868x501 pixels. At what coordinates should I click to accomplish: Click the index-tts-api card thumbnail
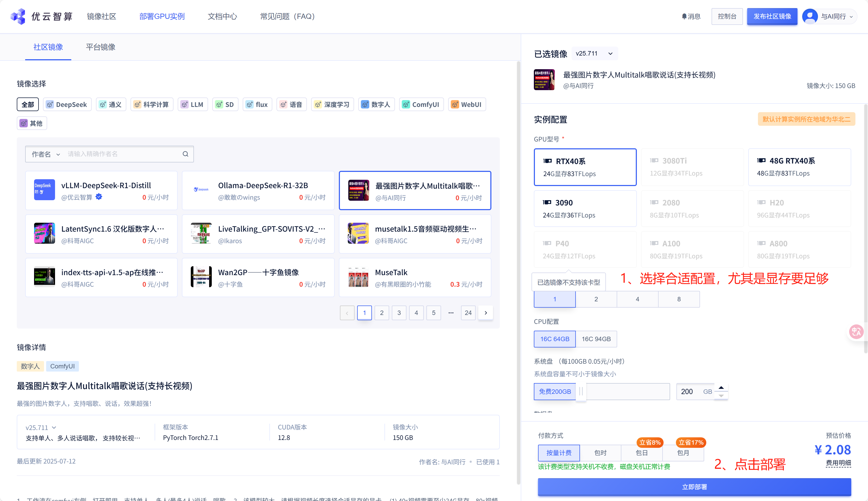coord(44,277)
